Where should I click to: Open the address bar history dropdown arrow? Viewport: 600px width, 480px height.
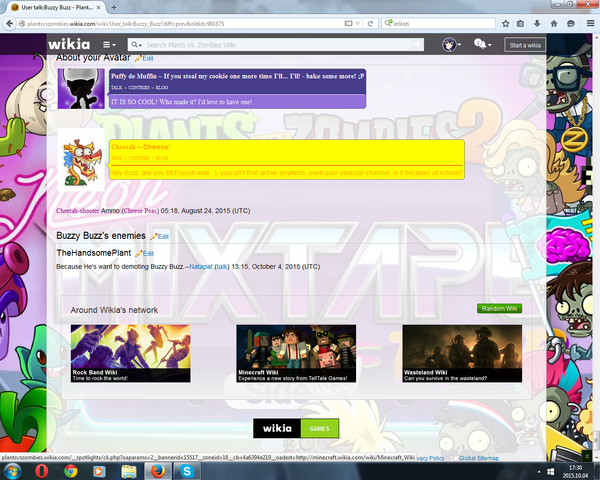(358, 24)
